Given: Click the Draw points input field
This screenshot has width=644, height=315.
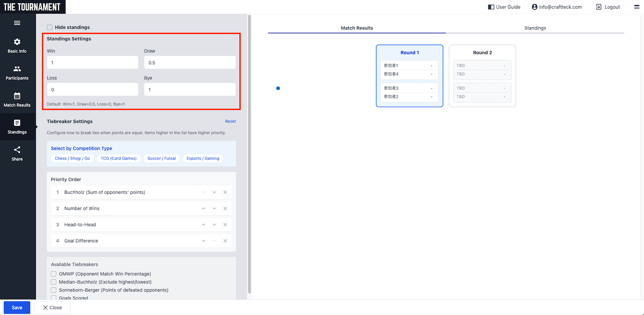Looking at the screenshot, I should click(x=190, y=63).
